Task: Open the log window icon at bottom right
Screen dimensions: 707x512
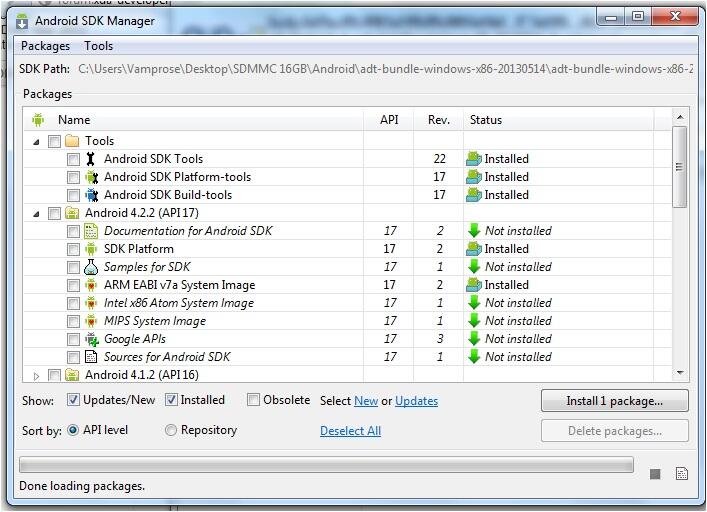Action: pos(682,474)
